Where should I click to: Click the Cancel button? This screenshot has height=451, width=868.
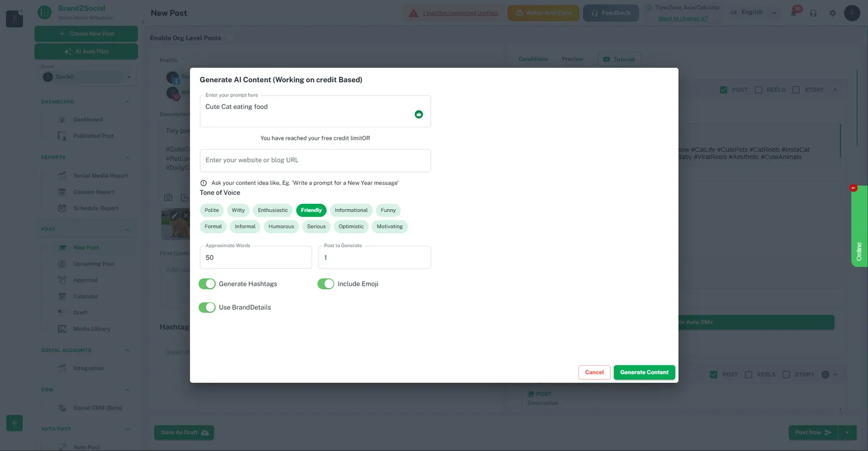point(594,372)
